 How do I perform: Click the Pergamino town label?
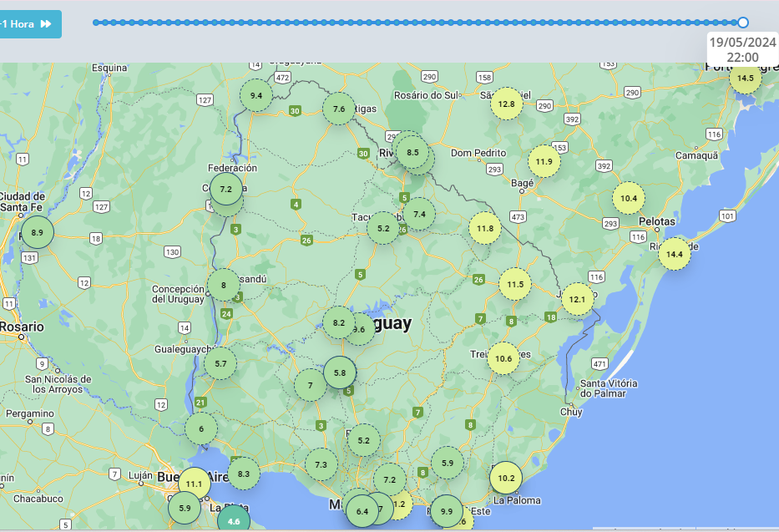pos(30,413)
